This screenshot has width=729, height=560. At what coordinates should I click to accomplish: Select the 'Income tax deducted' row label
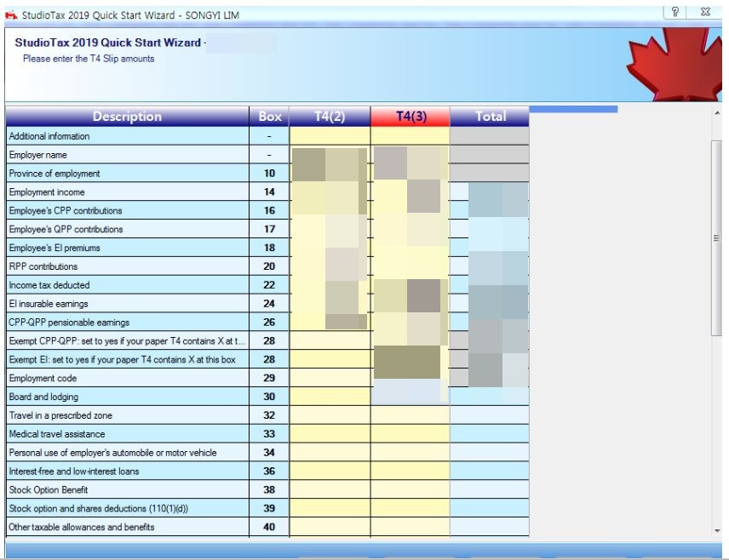tap(49, 285)
